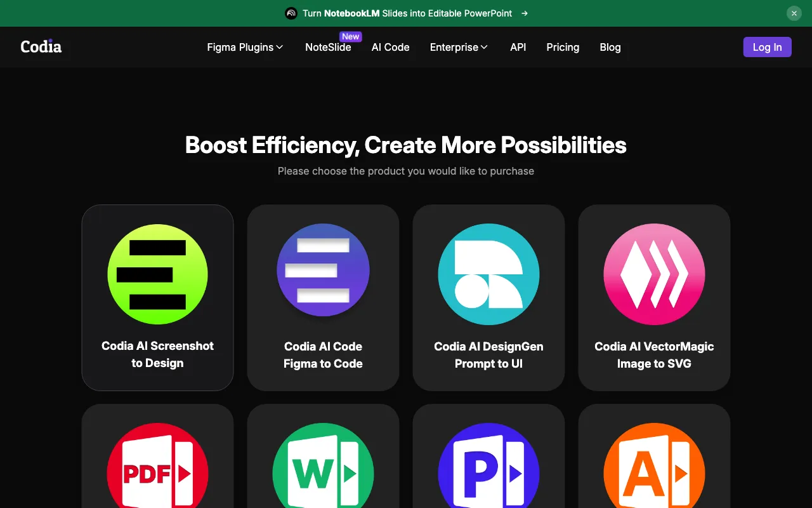Visit the Blog page
The width and height of the screenshot is (812, 508).
click(610, 47)
